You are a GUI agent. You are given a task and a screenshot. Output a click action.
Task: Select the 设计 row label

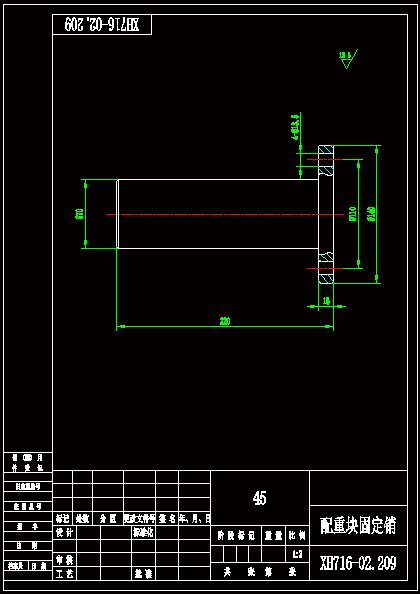65,532
